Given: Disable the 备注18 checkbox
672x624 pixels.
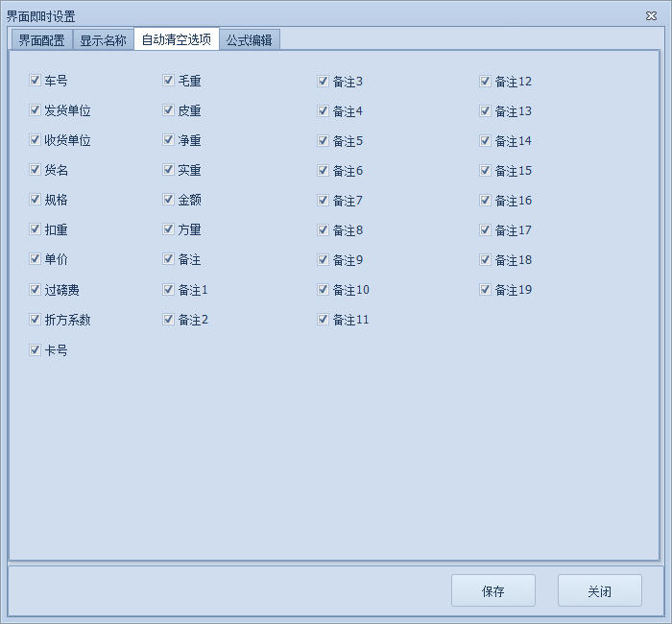Looking at the screenshot, I should pyautogui.click(x=485, y=260).
